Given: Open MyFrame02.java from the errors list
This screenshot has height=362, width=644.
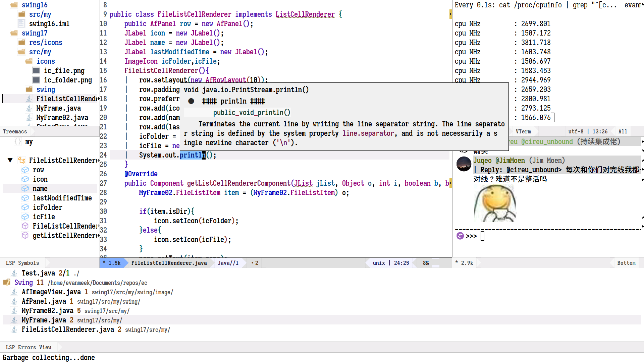Looking at the screenshot, I should click(47, 311).
